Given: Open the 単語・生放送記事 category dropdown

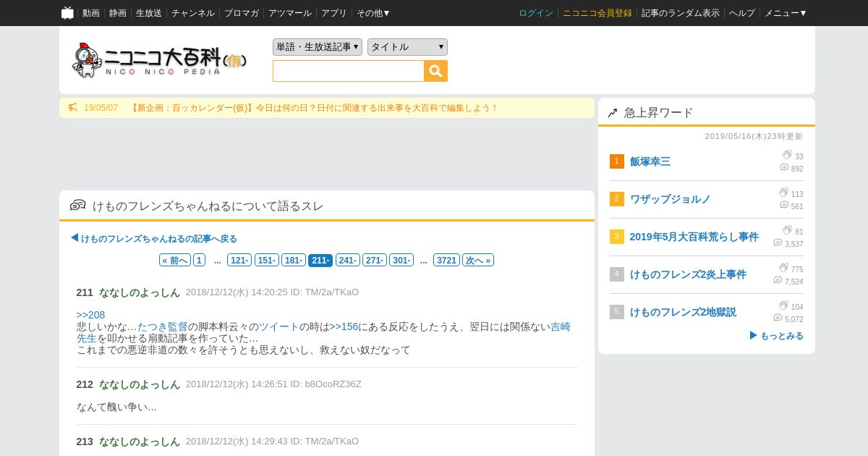Looking at the screenshot, I should (318, 47).
